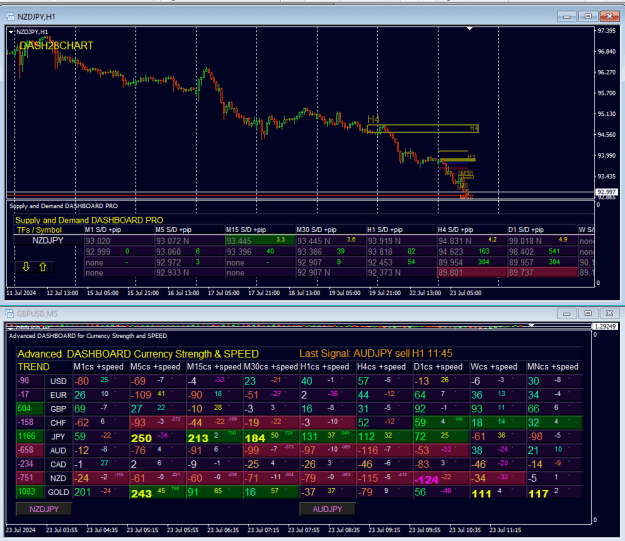This screenshot has width=625, height=541.
Task: Click the 94.831 N value in H4 column
Action: 455,241
